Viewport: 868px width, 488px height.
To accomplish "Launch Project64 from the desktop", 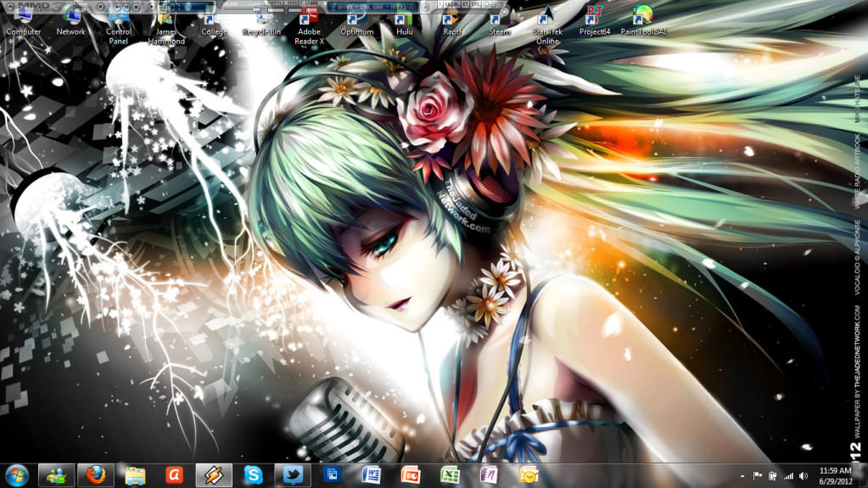I will pos(595,22).
